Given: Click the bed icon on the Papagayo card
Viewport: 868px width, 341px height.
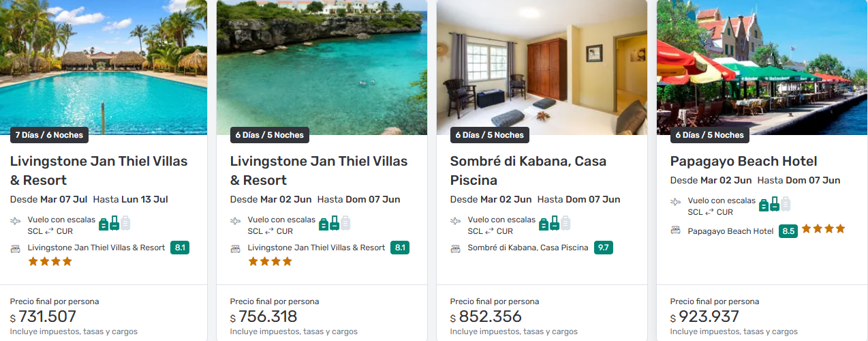Looking at the screenshot, I should point(675,231).
